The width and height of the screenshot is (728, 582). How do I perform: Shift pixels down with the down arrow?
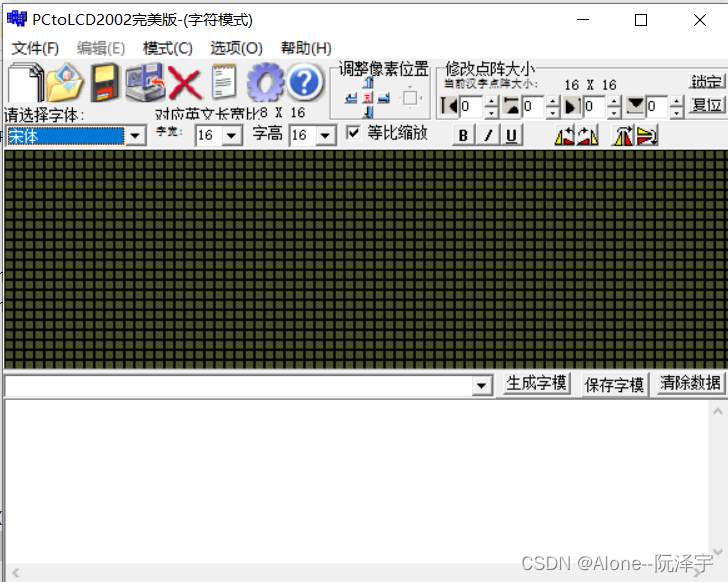368,111
